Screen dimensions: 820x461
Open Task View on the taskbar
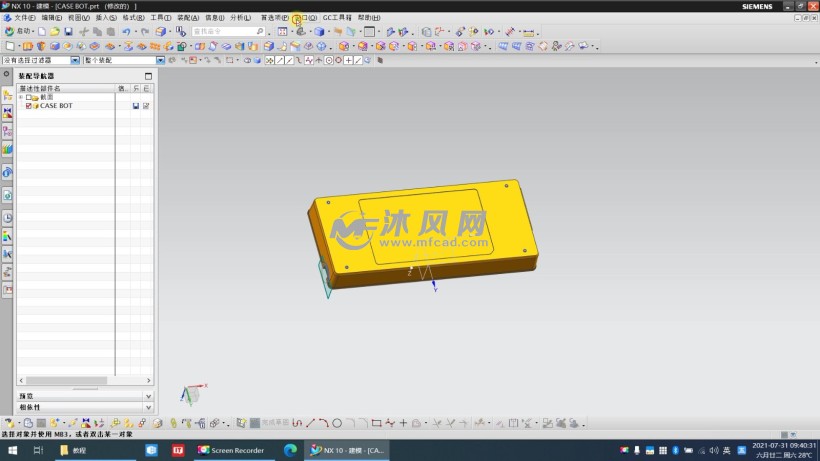click(38, 450)
